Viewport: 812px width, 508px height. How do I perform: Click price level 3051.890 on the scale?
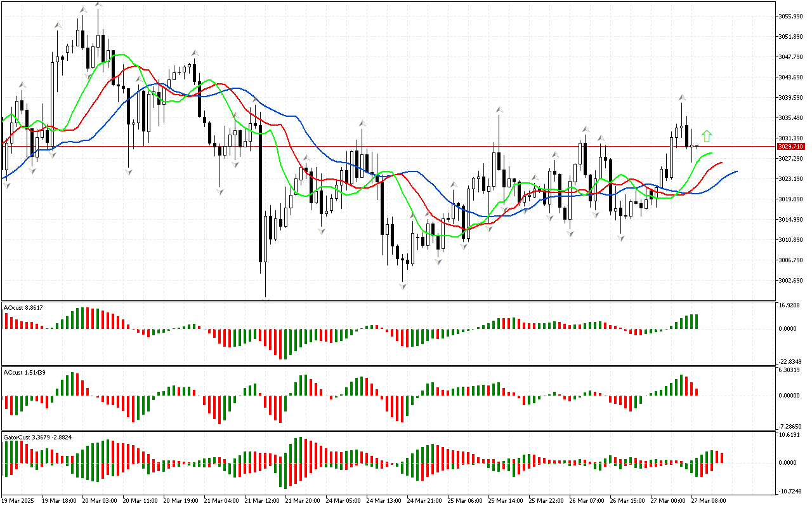tap(791, 36)
